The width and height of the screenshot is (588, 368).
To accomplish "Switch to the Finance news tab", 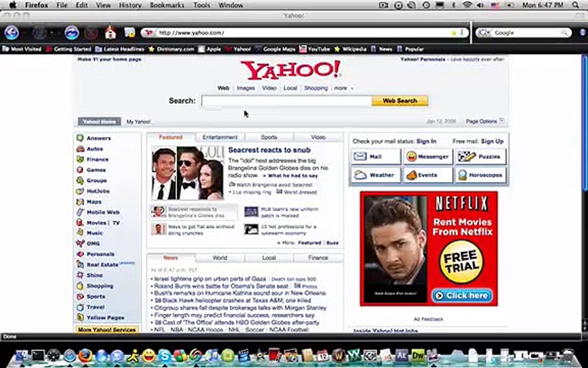I will (x=318, y=258).
